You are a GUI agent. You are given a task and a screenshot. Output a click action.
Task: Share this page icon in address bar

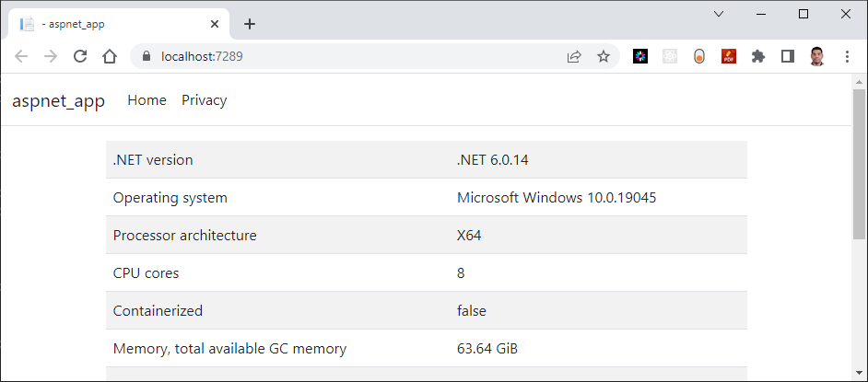click(574, 56)
